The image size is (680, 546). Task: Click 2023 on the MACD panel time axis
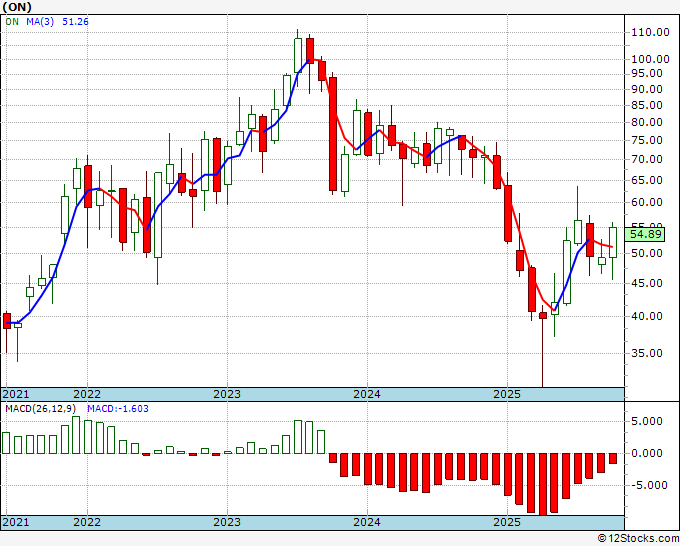[x=227, y=522]
